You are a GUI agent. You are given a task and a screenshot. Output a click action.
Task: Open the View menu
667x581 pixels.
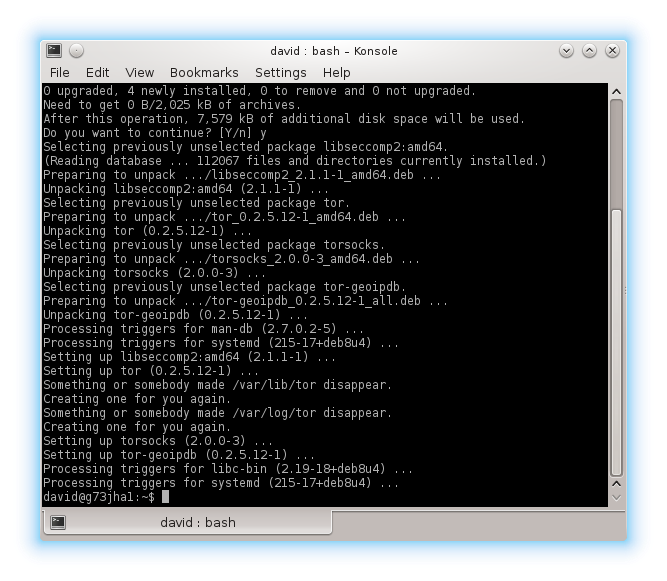point(140,73)
